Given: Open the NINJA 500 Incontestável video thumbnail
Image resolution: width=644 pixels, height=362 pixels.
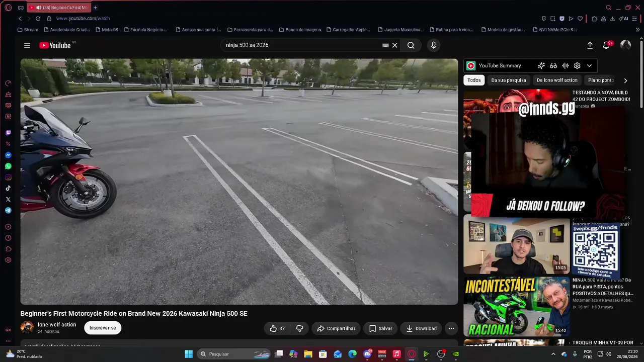Looking at the screenshot, I should pos(516,306).
